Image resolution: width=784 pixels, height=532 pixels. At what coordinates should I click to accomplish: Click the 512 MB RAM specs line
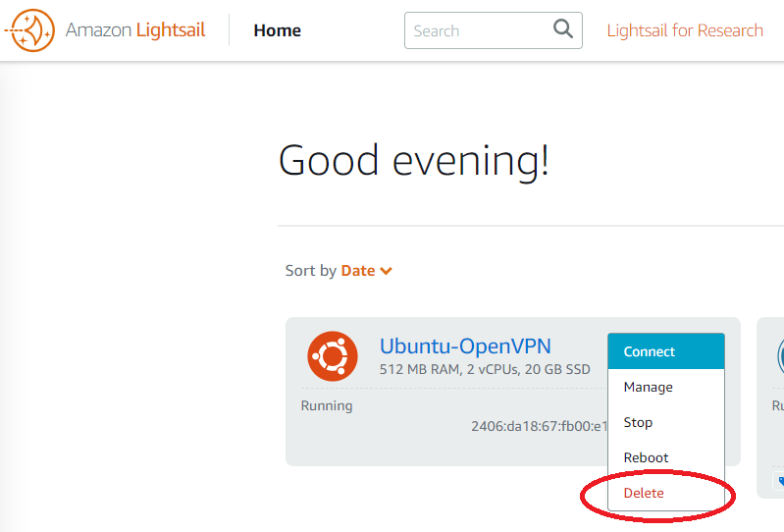[485, 369]
